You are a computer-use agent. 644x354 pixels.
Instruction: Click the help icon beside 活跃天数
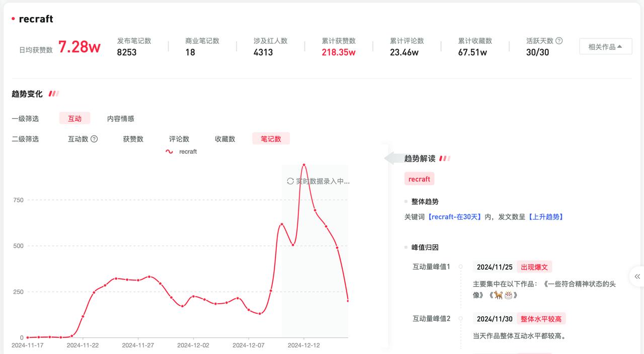point(559,41)
